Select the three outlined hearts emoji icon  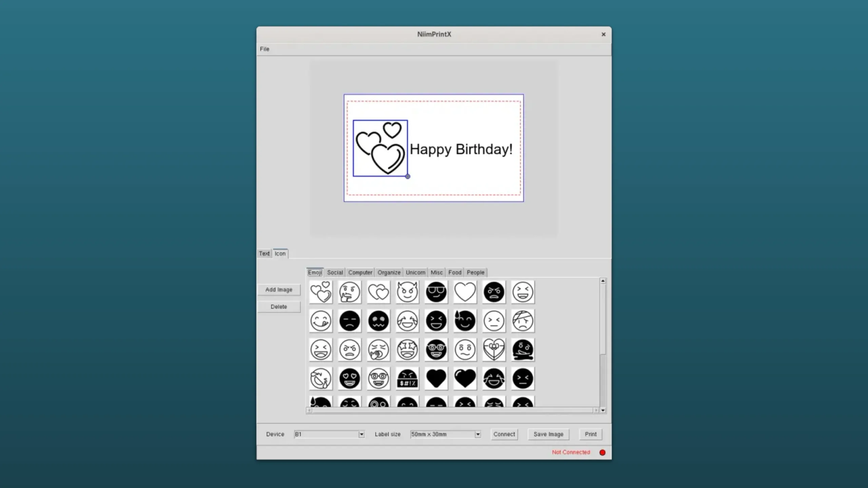click(x=321, y=292)
